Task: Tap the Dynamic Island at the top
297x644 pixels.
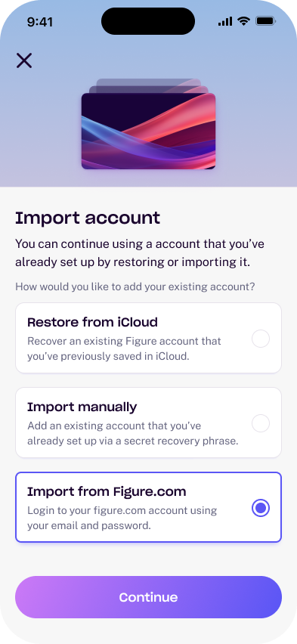Action: coord(148,21)
